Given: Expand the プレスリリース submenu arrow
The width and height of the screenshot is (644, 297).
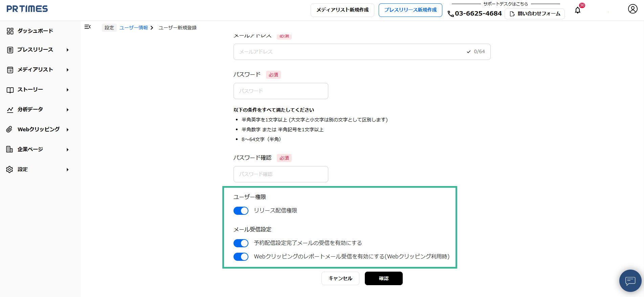Looking at the screenshot, I should tap(68, 50).
